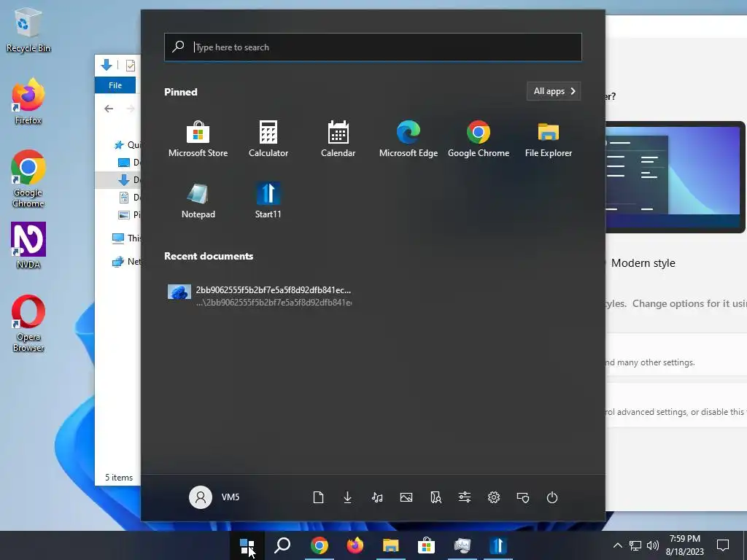The image size is (747, 560).
Task: Select the Google Chrome desktop shortcut
Action: pos(28,179)
